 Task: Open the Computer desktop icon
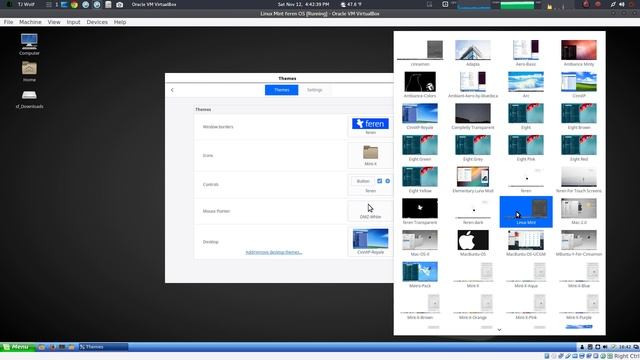(x=29, y=44)
